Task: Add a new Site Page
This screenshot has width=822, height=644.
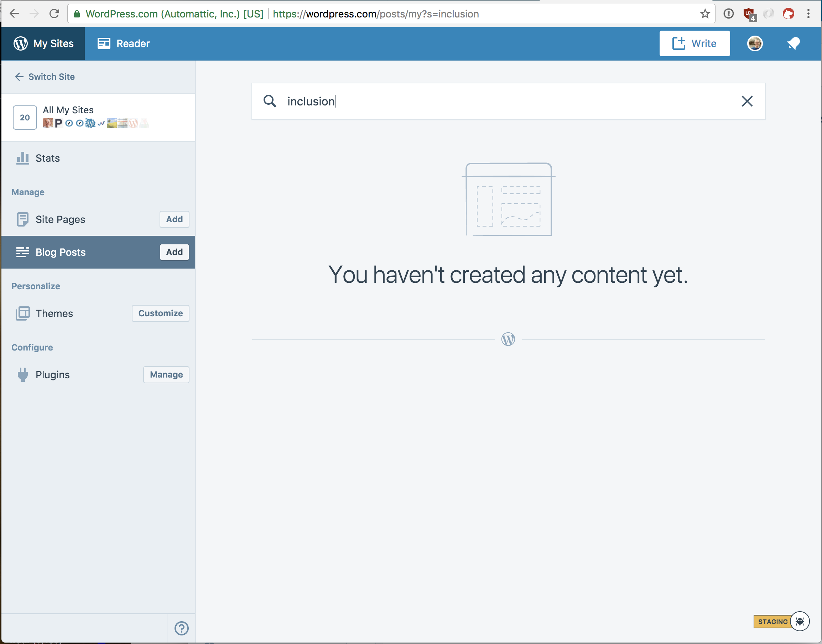Action: tap(174, 219)
